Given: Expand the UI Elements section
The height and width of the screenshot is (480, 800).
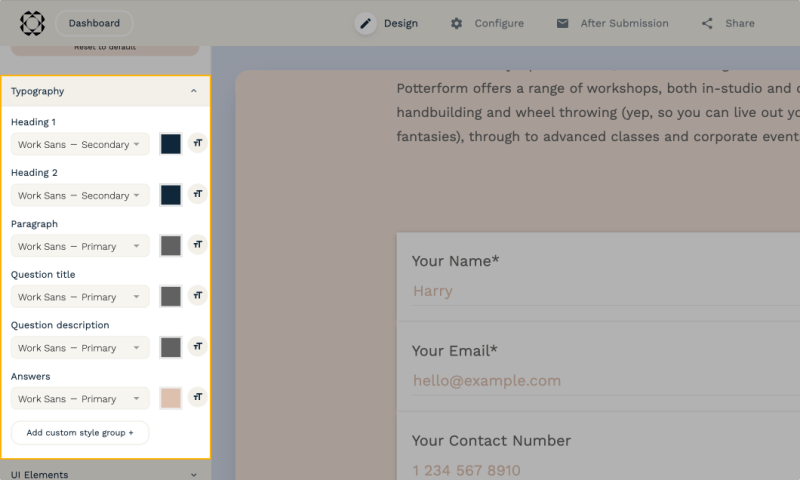Looking at the screenshot, I should pyautogui.click(x=106, y=474).
